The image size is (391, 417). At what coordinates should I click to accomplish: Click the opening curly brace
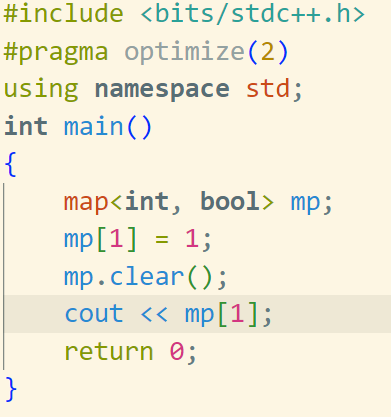pyautogui.click(x=10, y=164)
